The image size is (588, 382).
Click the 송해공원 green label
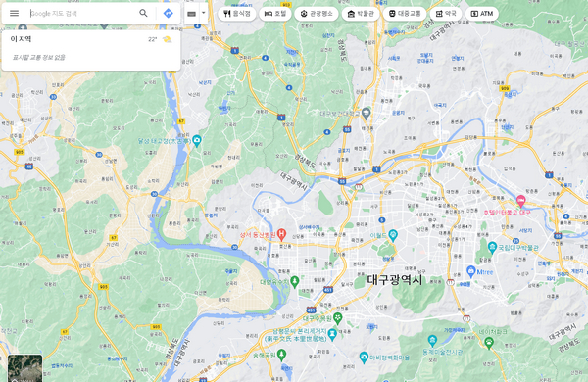[x=264, y=355]
